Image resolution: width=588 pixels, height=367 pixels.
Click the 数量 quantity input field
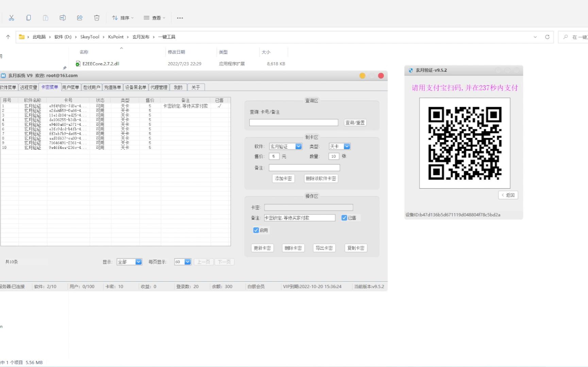point(334,156)
